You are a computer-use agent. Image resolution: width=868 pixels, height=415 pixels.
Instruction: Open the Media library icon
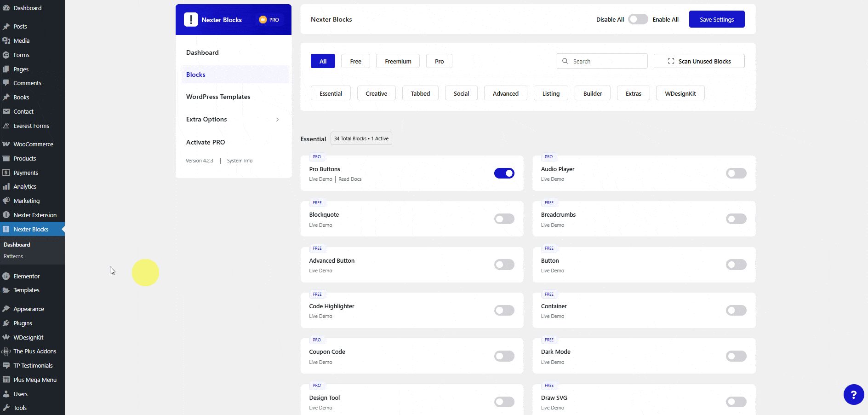coord(6,40)
